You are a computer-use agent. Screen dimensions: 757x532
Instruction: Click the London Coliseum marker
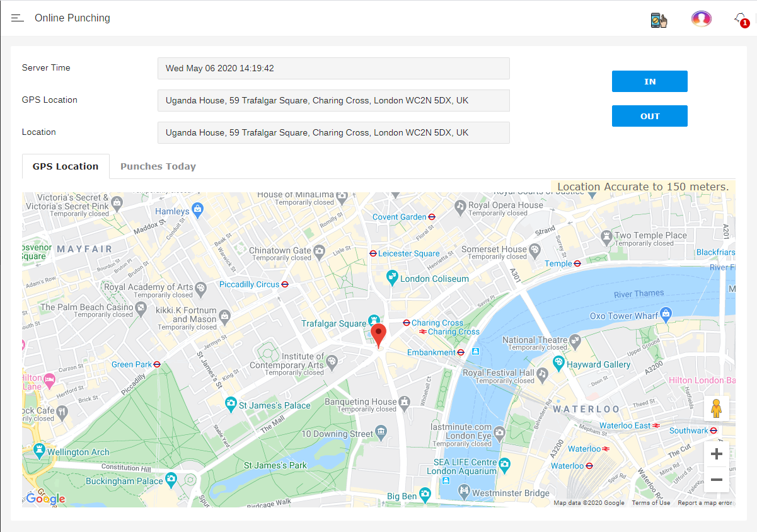(x=392, y=277)
